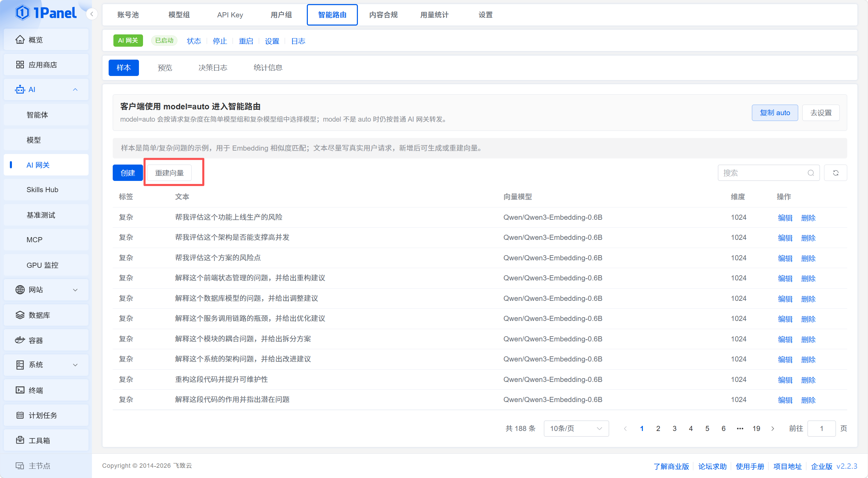Click the 容器 docker icon
The width and height of the screenshot is (868, 478).
20,340
